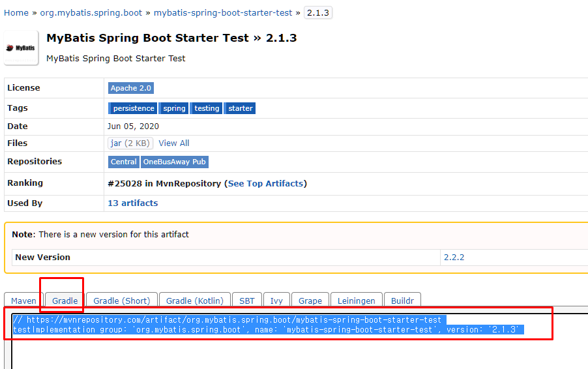The height and width of the screenshot is (369, 588).
Task: Switch to the Buildr tab
Action: [402, 301]
